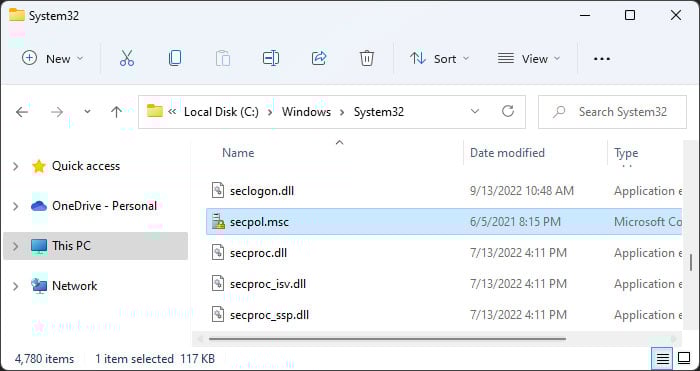Go up one folder level

(116, 112)
